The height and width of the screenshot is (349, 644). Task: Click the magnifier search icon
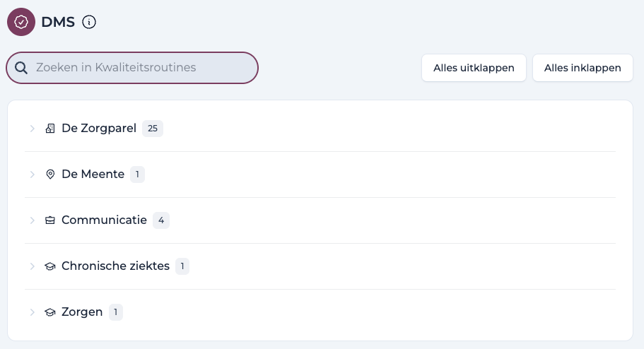21,68
